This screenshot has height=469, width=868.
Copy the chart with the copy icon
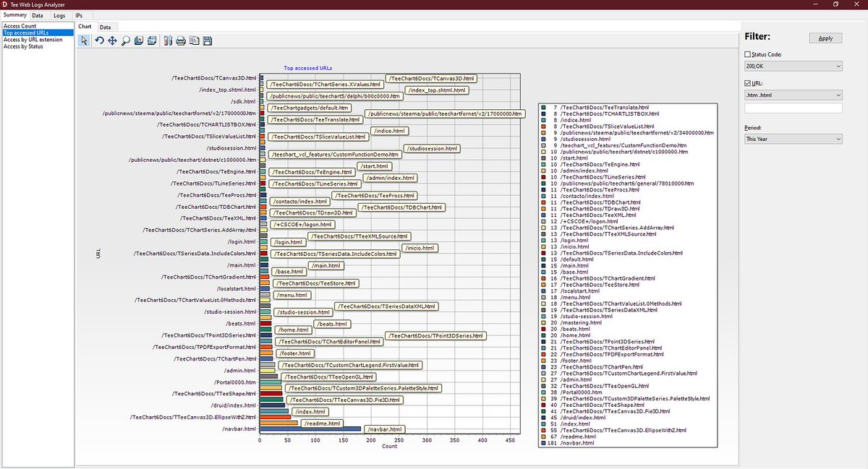pos(194,40)
